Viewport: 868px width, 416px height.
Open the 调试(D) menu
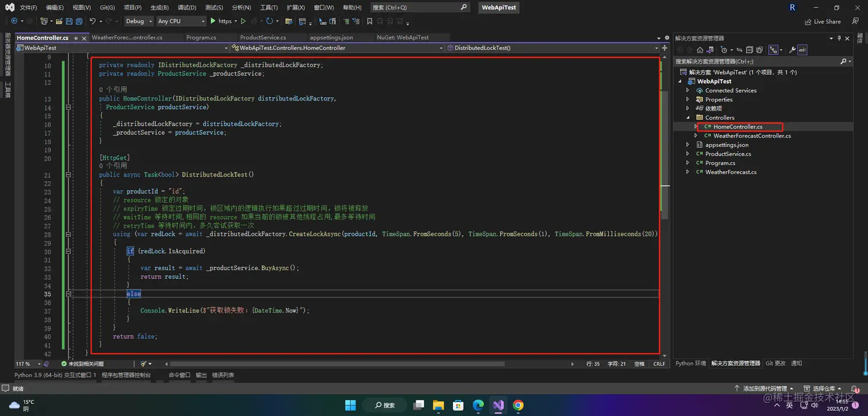(x=187, y=7)
